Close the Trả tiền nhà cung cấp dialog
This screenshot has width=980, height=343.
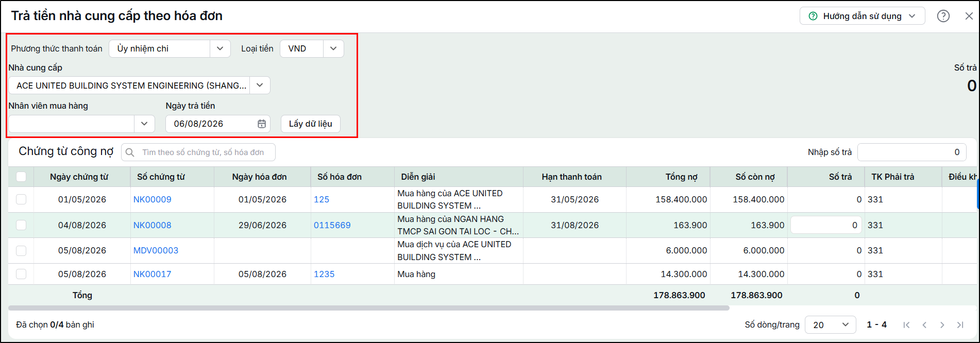tap(969, 16)
